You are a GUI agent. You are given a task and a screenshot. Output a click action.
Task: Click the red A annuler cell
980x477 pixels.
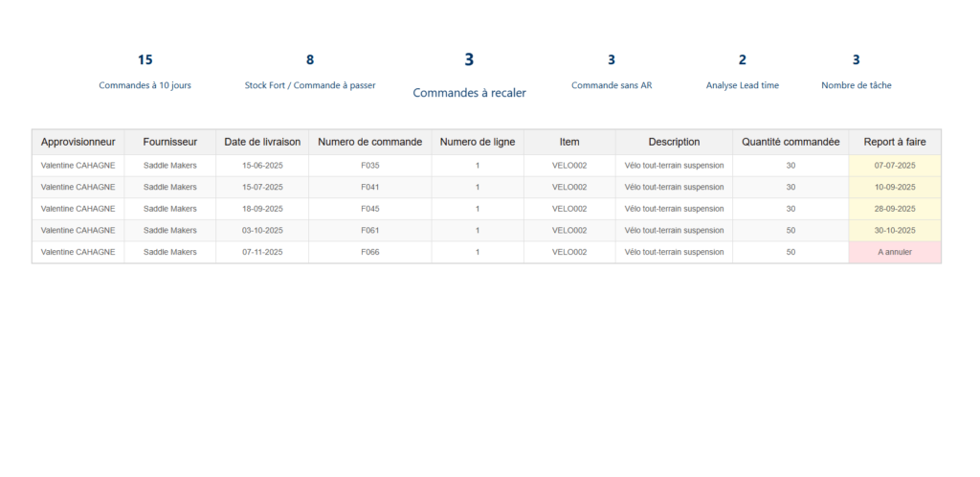(x=895, y=252)
